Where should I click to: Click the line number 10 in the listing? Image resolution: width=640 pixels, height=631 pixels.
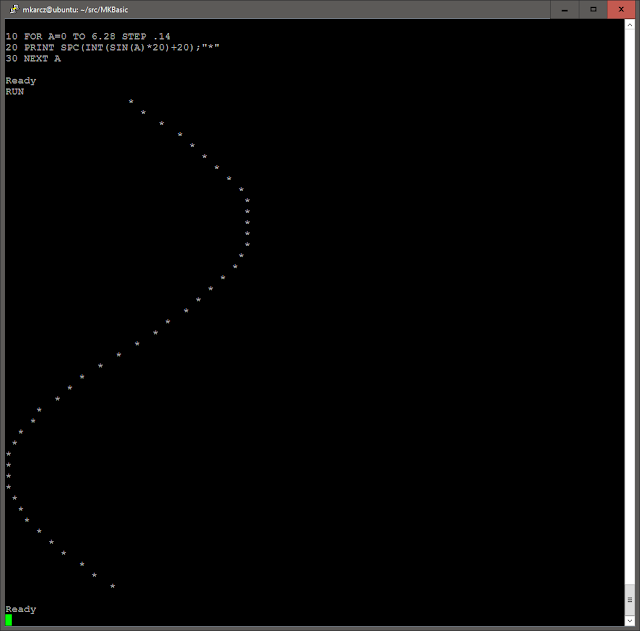pos(11,36)
